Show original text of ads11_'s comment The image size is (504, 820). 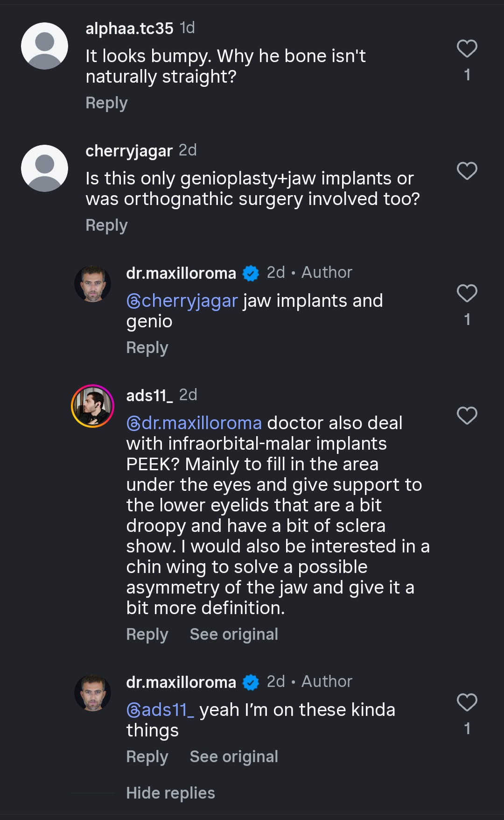coord(234,634)
